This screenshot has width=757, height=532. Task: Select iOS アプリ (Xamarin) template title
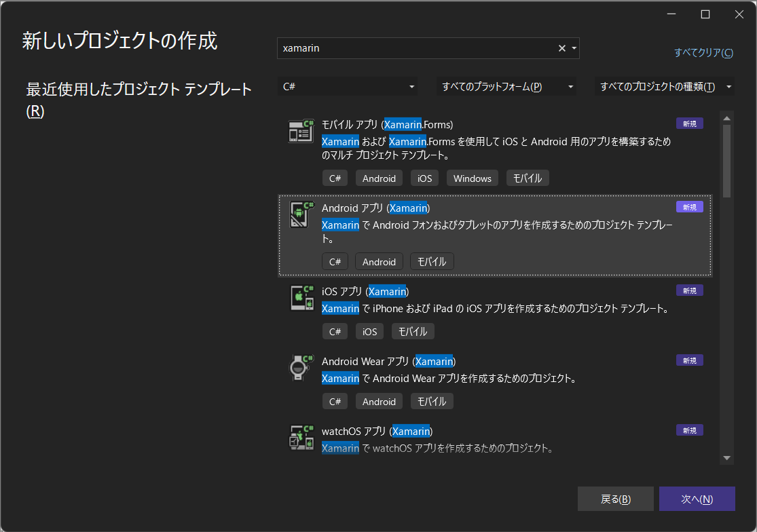(x=365, y=292)
